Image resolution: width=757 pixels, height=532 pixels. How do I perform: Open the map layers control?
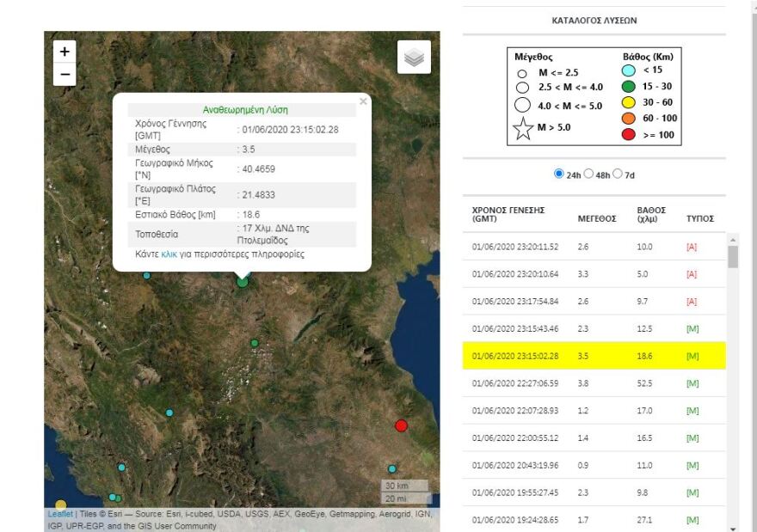click(414, 58)
